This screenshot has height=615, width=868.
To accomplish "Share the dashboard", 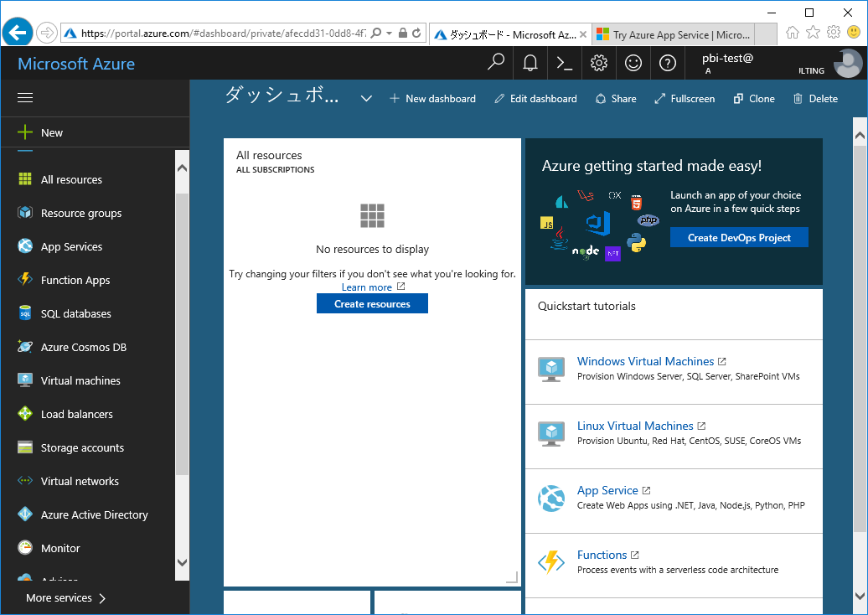I will tap(616, 99).
